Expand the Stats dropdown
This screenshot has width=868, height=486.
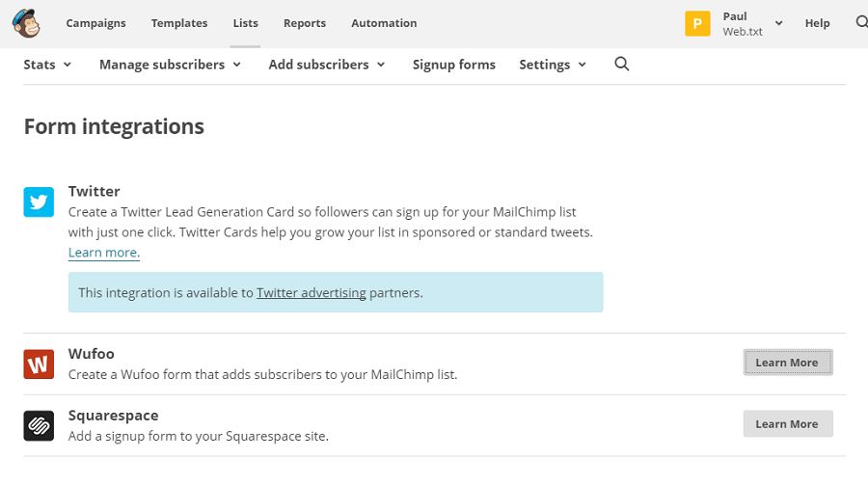pyautogui.click(x=48, y=65)
